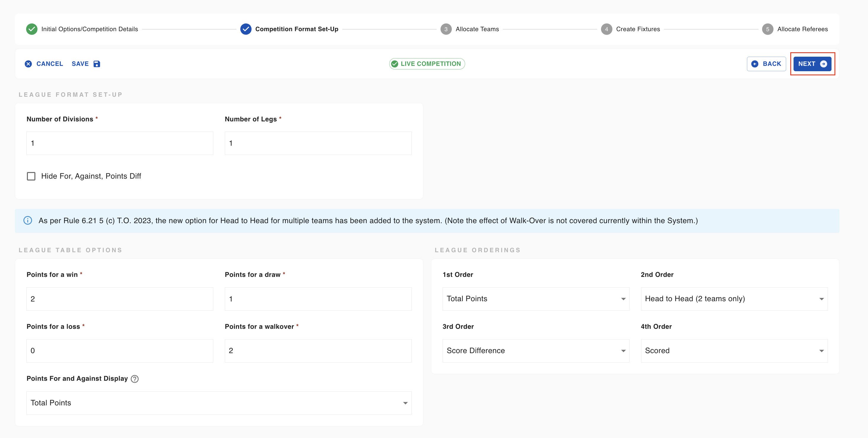Expand the Points For and Against Display dropdown

coord(219,403)
